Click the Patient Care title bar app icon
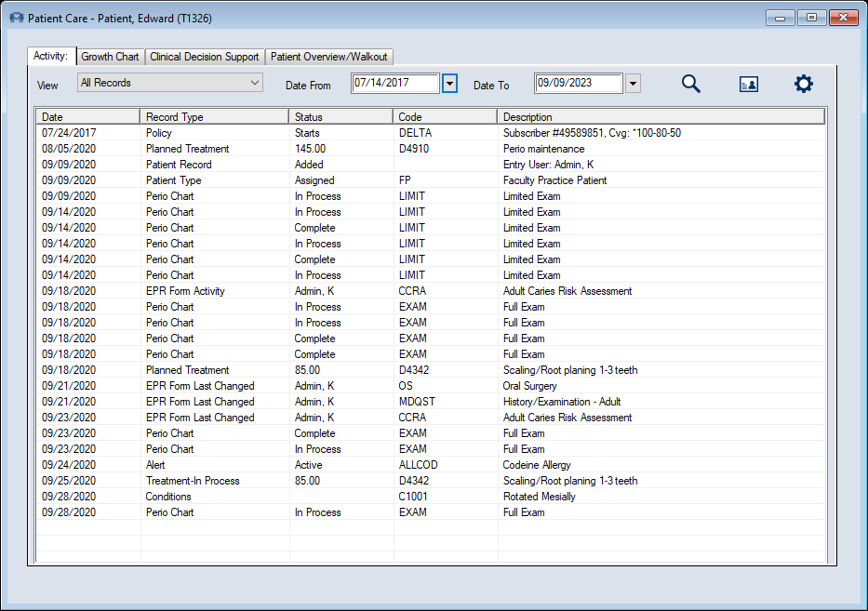The height and width of the screenshot is (611, 868). (x=16, y=18)
